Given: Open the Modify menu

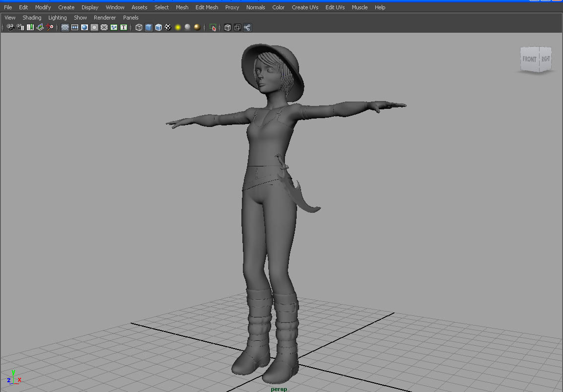Looking at the screenshot, I should click(x=43, y=7).
